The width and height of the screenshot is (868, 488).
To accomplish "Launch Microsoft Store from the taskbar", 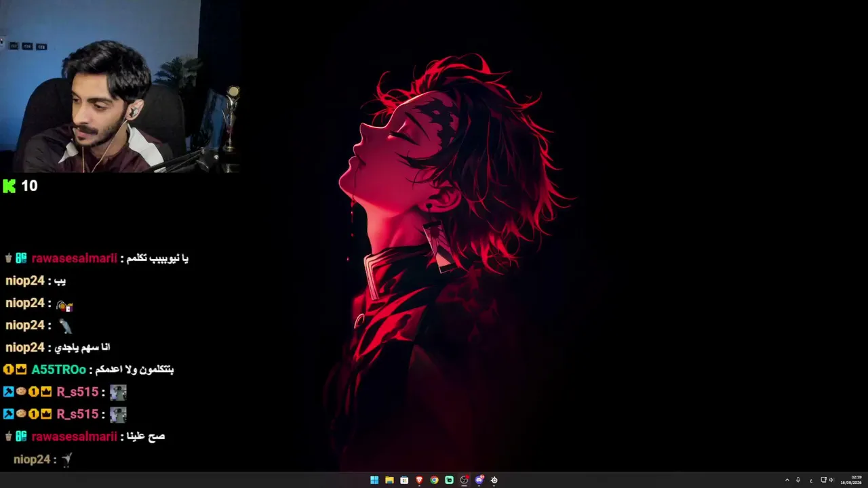I will (x=404, y=480).
